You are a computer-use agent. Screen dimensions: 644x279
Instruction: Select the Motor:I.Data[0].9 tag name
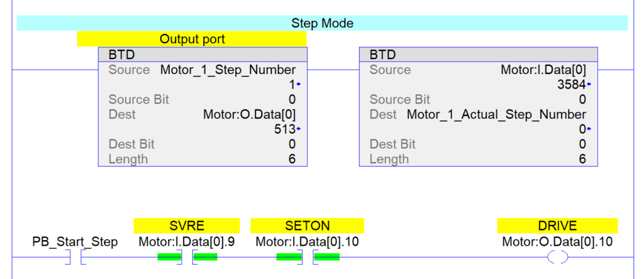click(187, 242)
